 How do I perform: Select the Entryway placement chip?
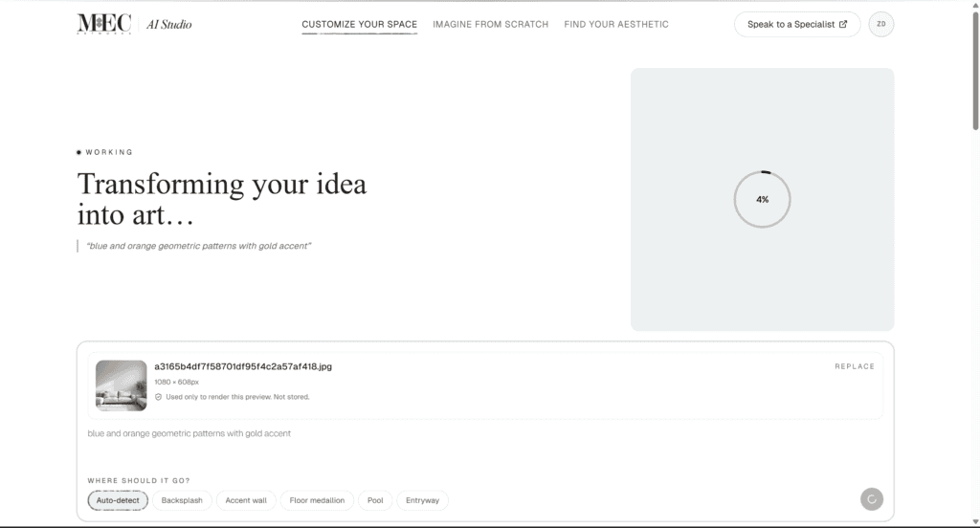tap(422, 500)
